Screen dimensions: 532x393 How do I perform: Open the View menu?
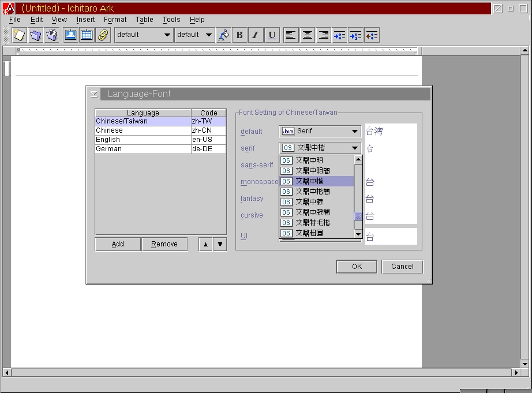(59, 20)
